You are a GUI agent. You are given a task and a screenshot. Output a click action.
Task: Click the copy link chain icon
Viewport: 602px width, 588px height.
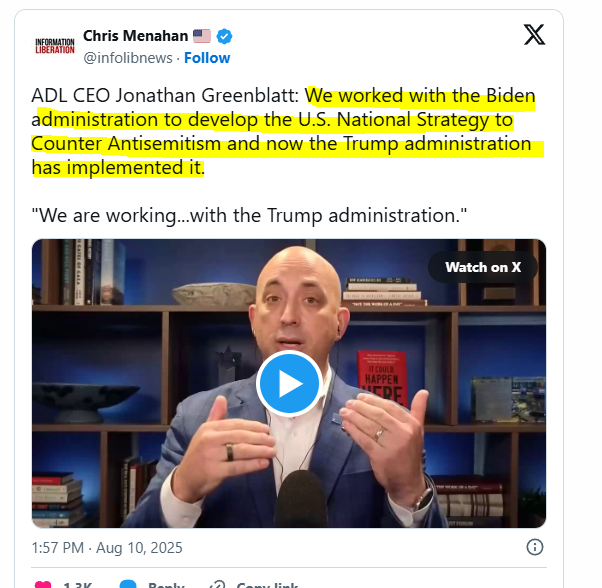pyautogui.click(x=217, y=584)
